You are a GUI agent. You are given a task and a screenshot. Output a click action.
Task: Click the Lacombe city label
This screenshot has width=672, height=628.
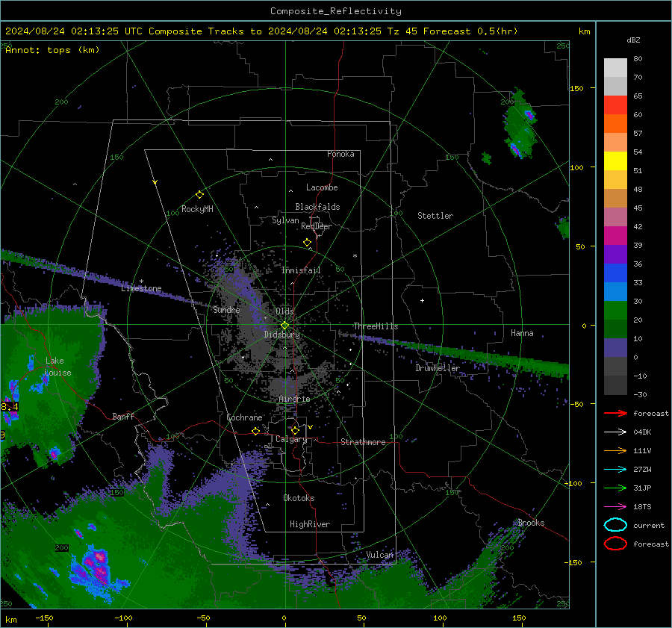[322, 187]
